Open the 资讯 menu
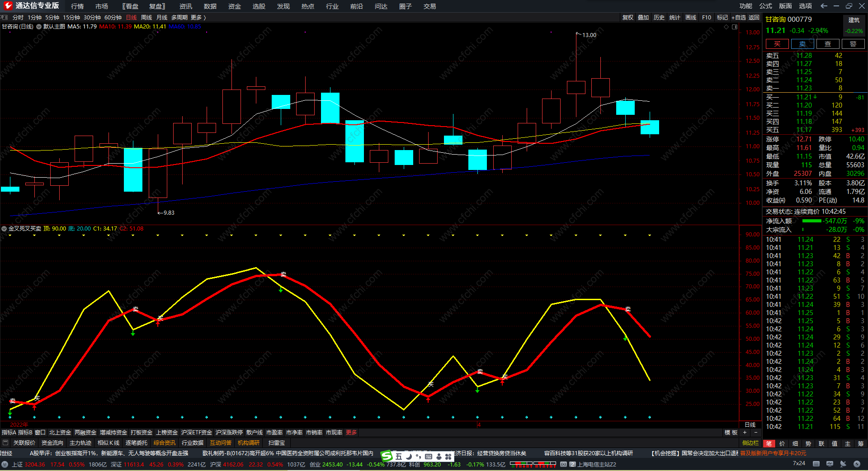 [x=186, y=6]
